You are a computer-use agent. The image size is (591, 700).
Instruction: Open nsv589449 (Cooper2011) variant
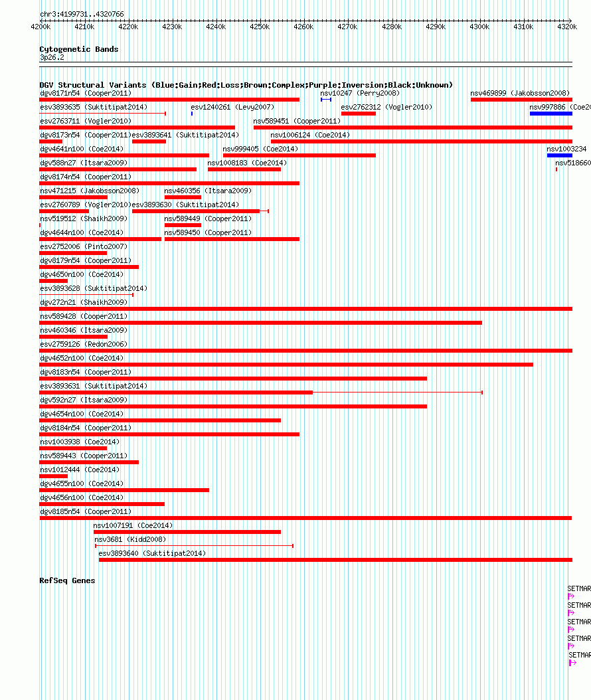[x=208, y=219]
